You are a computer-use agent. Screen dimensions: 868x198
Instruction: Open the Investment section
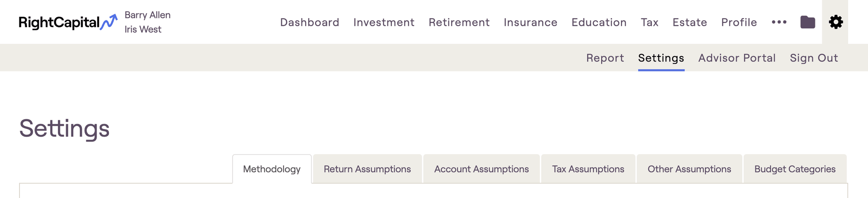coord(384,22)
